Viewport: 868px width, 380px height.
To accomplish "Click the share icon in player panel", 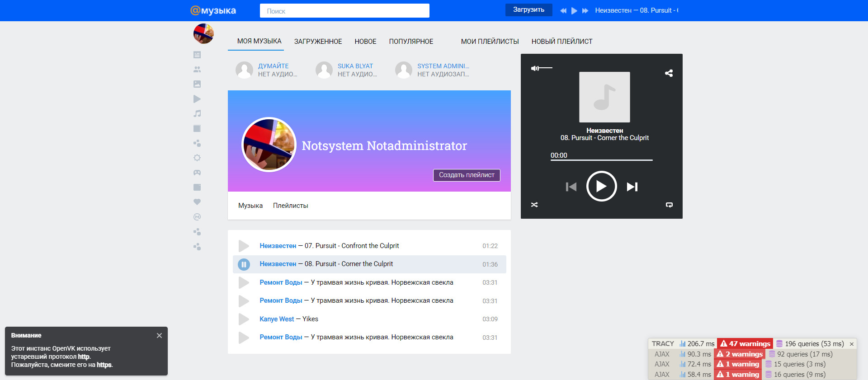I will 669,73.
